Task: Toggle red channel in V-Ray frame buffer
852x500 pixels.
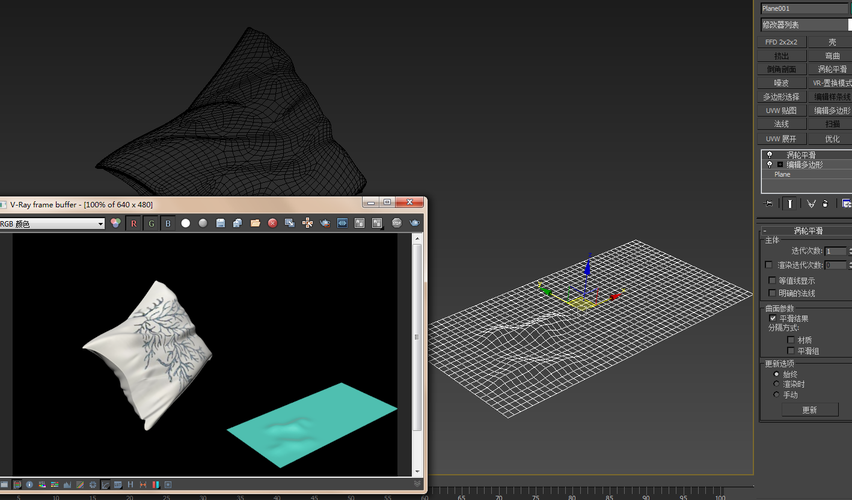Action: [x=134, y=223]
